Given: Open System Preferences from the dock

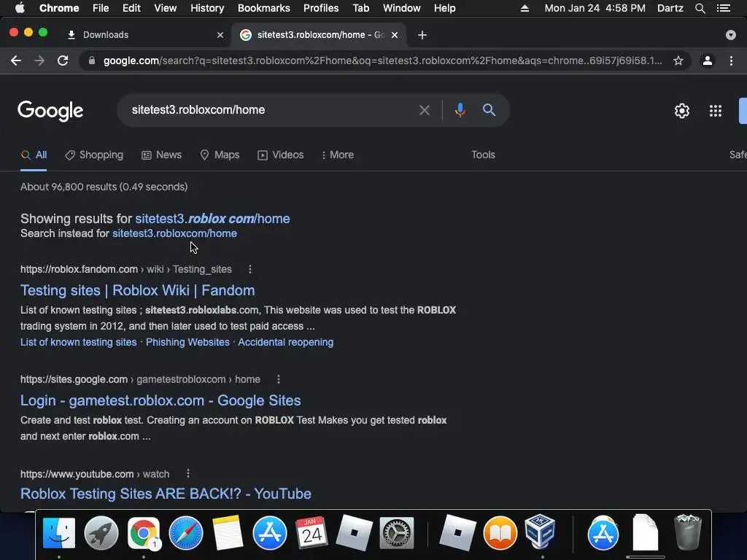Looking at the screenshot, I should (396, 533).
